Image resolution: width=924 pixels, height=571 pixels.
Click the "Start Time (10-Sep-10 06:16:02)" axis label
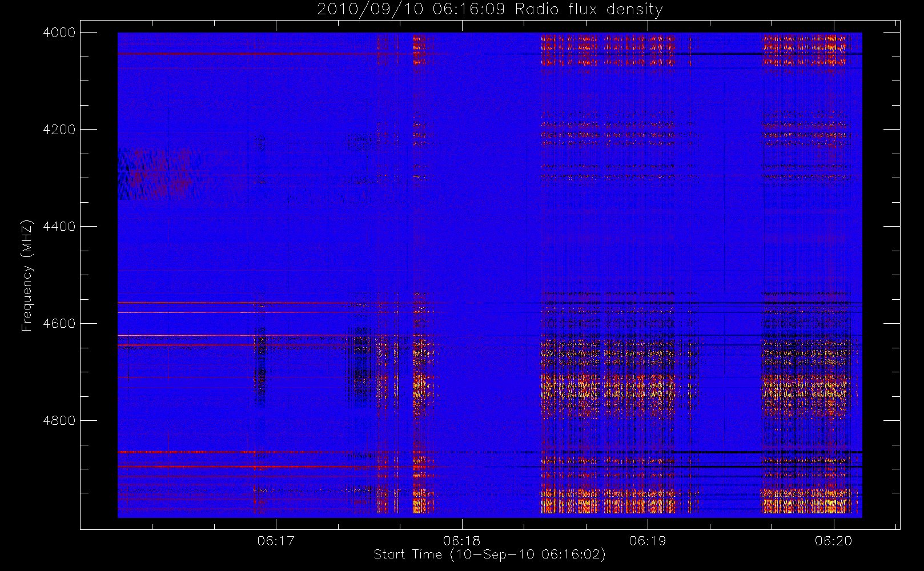(x=489, y=554)
